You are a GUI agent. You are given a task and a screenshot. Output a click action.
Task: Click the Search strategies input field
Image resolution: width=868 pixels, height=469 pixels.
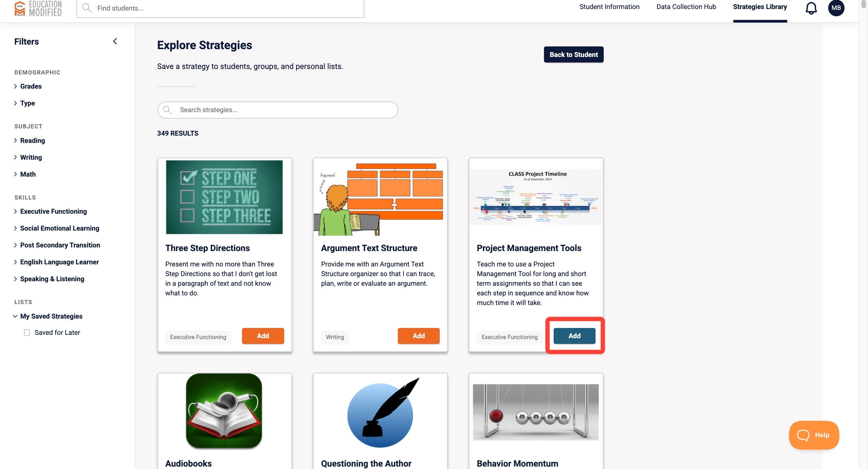coord(278,110)
